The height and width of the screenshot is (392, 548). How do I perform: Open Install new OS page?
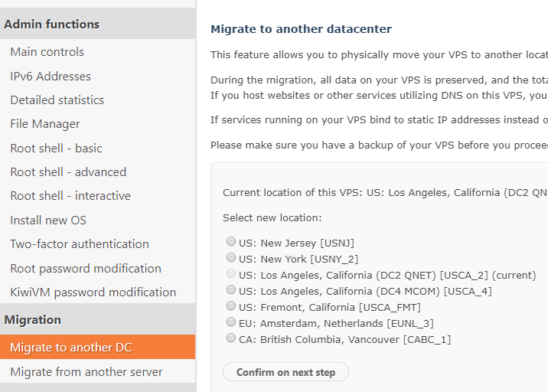pyautogui.click(x=48, y=220)
